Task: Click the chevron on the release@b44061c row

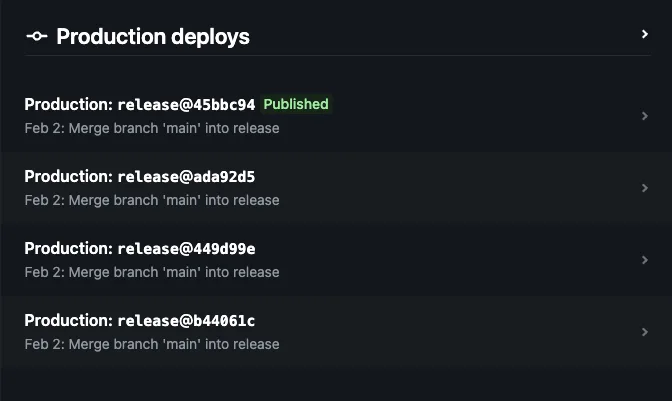Action: click(x=645, y=332)
